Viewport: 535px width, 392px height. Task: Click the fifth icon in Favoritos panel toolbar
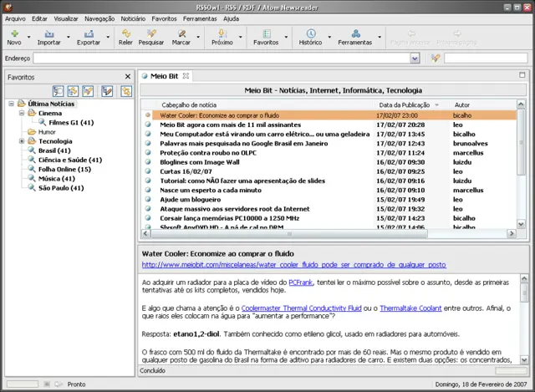[126, 91]
